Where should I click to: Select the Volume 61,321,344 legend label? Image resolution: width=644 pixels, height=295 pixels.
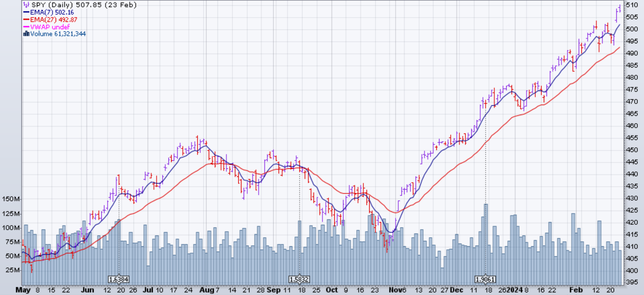click(x=58, y=34)
